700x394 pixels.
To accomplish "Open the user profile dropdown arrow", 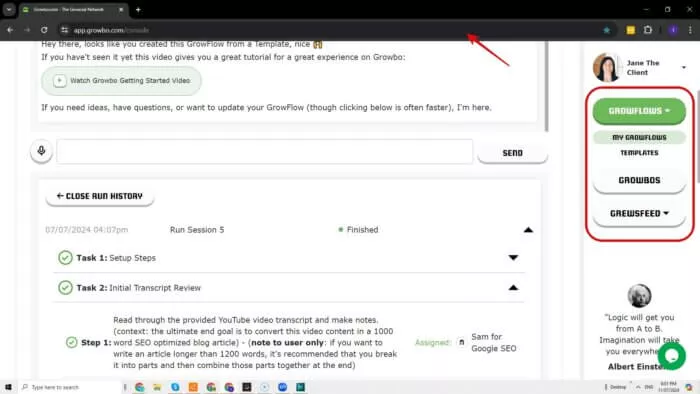I will point(683,67).
